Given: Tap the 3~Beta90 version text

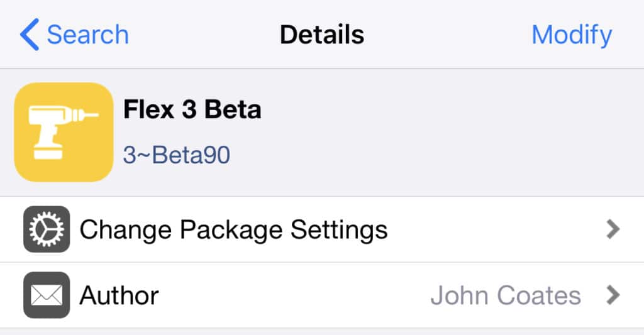Looking at the screenshot, I should click(x=177, y=155).
